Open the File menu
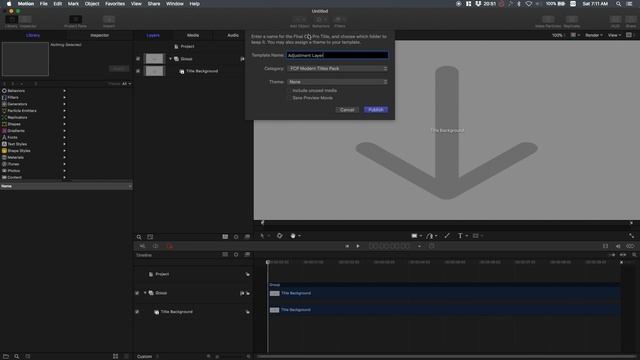The image size is (640, 360). (x=43, y=4)
